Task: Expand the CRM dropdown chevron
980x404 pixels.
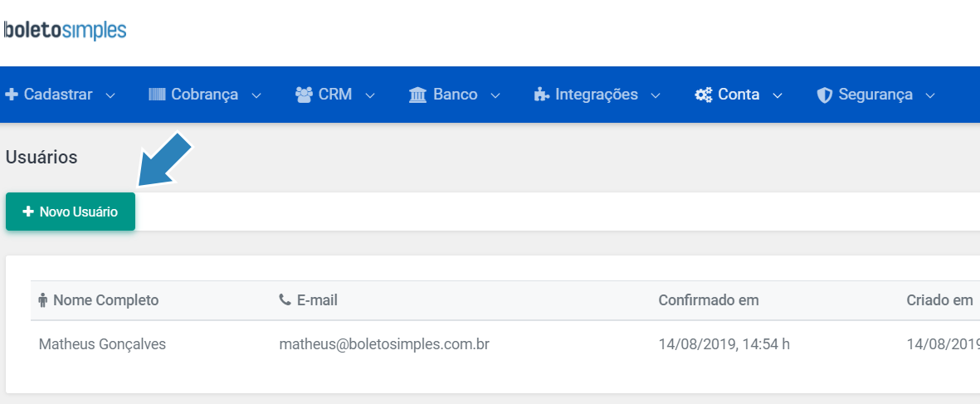Action: click(x=370, y=95)
